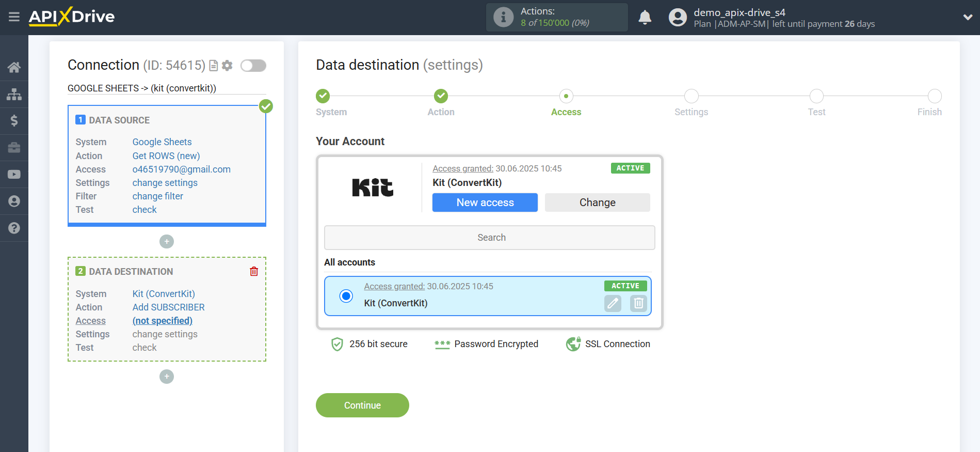Click the 256 bit secure shield icon
The image size is (980, 452).
pos(337,344)
